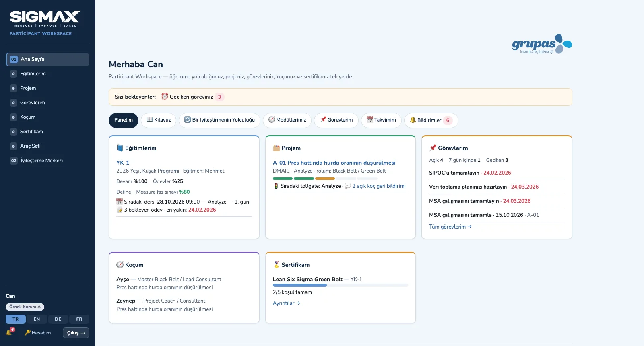Click the speech bubble icon before koç geri bildirimi
644x346 pixels.
coord(348,186)
